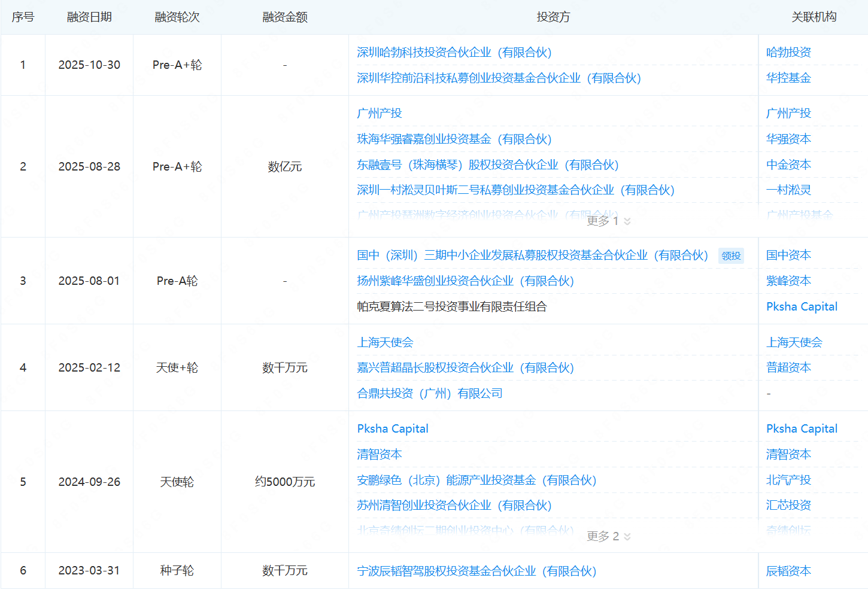Click Pksha Capital in the investor column

coord(393,429)
